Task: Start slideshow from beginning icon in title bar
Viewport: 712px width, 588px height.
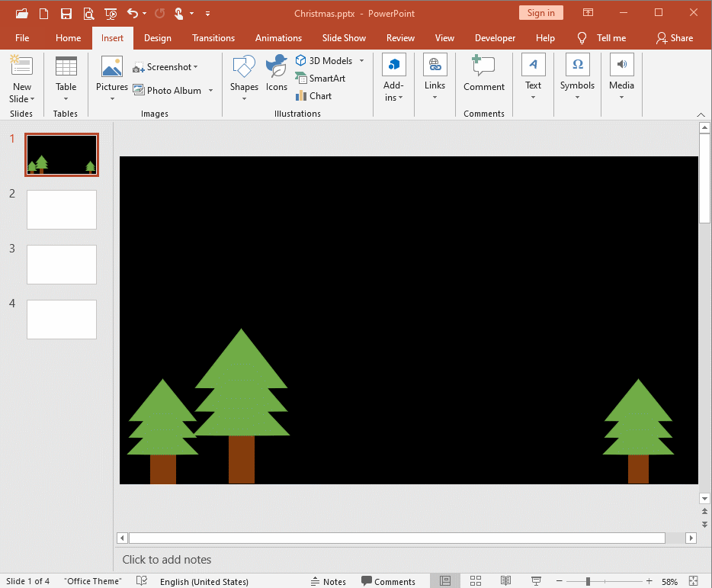Action: 111,14
